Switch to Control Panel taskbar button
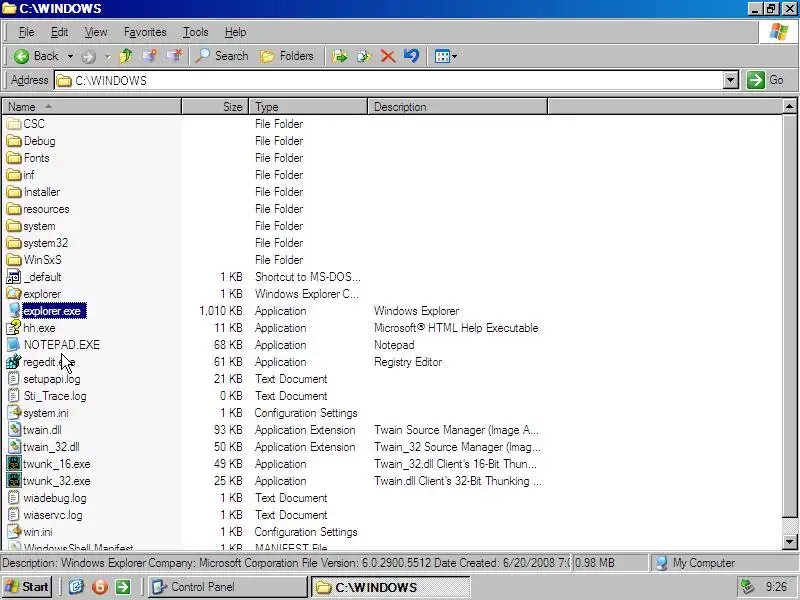The width and height of the screenshot is (800, 600). click(228, 587)
